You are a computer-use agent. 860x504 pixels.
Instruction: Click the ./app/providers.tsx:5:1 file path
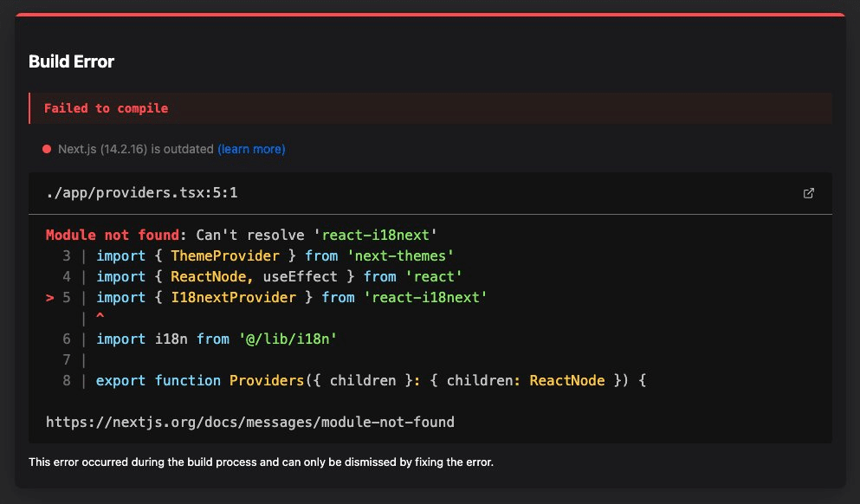pyautogui.click(x=142, y=193)
